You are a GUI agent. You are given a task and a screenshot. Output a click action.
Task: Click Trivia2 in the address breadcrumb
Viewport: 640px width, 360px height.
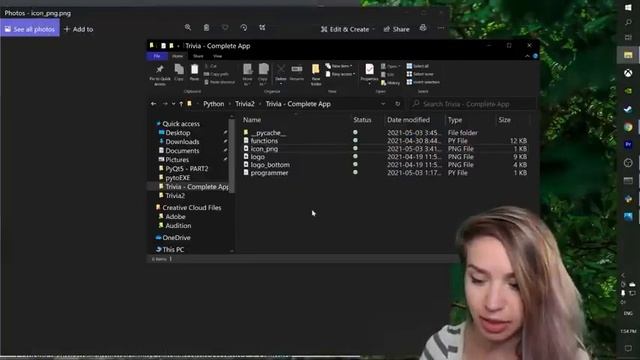tap(245, 104)
